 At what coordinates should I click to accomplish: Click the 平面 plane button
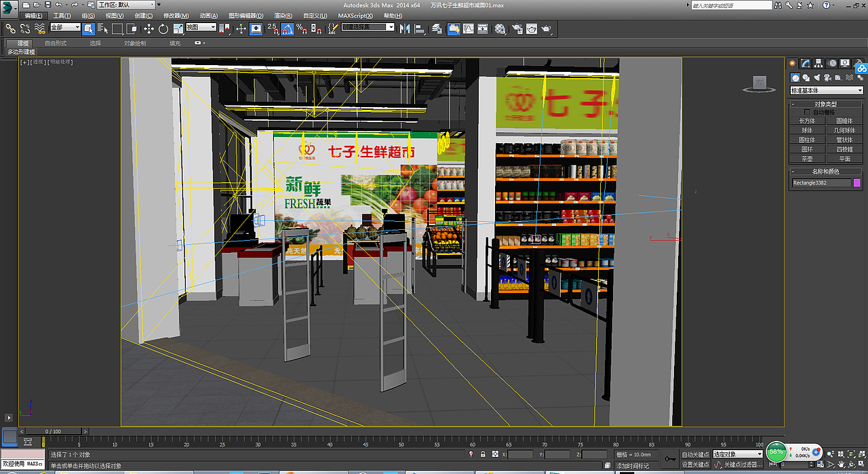[844, 159]
